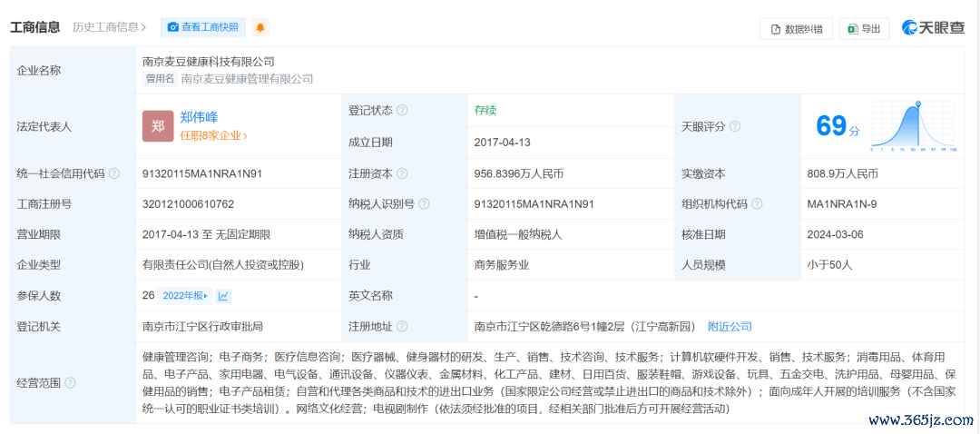Image resolution: width=980 pixels, height=434 pixels.
Task: Click registered capital 956.8396万人民币
Action: 519,173
